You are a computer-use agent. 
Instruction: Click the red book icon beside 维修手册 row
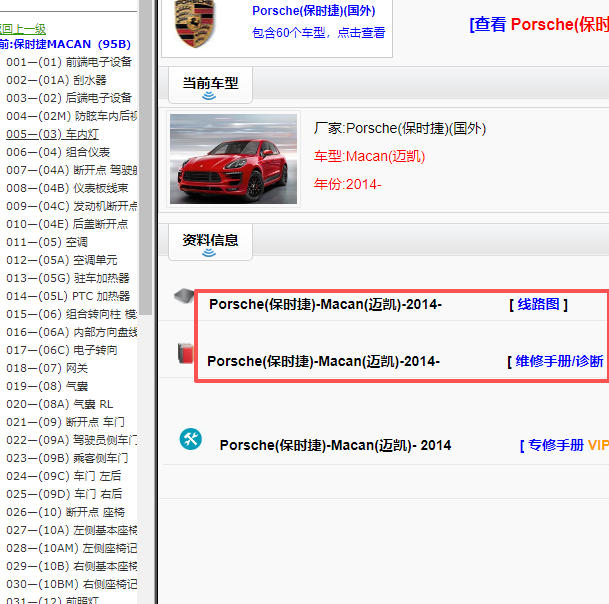pos(185,353)
